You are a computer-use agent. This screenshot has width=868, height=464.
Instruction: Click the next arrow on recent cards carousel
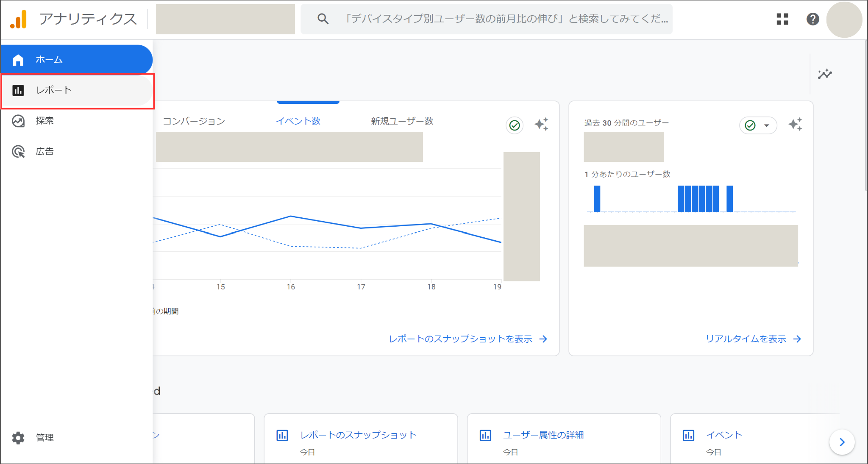point(842,442)
